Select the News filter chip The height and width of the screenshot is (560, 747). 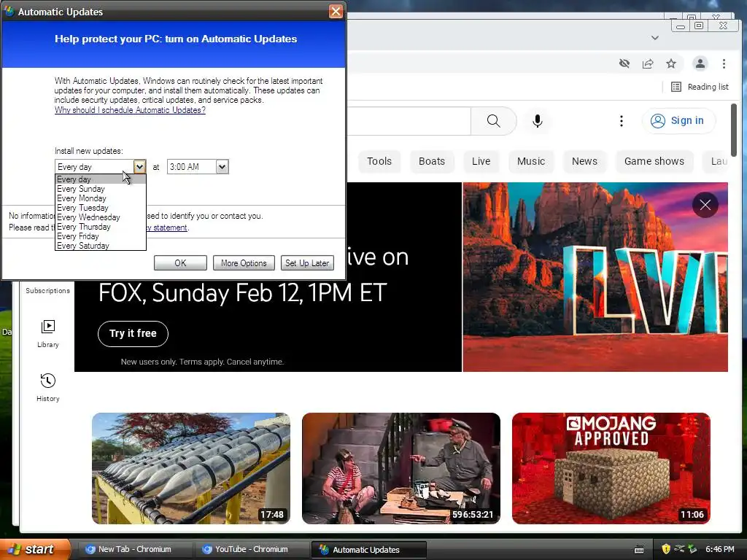pos(584,161)
